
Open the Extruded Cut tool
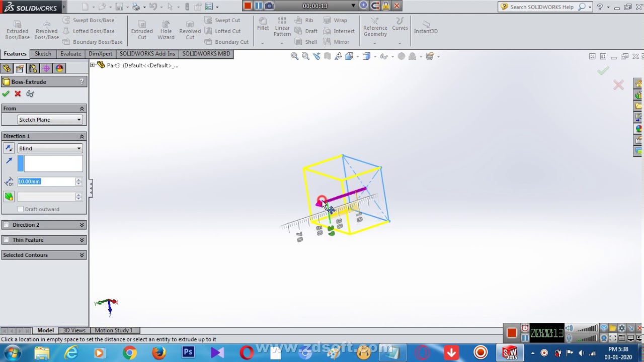(x=142, y=30)
